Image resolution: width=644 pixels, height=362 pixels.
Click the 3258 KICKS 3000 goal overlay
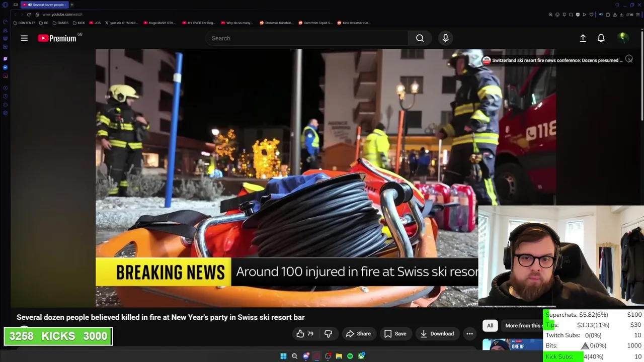click(58, 336)
